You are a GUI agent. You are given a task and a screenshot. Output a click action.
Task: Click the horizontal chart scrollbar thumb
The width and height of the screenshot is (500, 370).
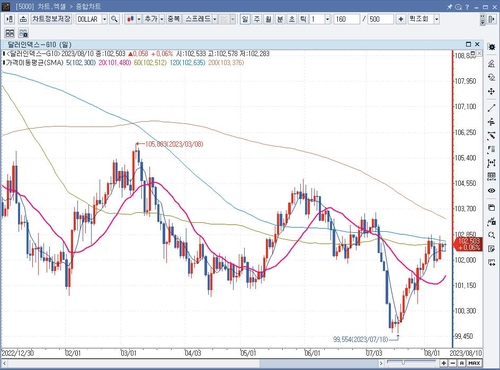pyautogui.click(x=318, y=363)
